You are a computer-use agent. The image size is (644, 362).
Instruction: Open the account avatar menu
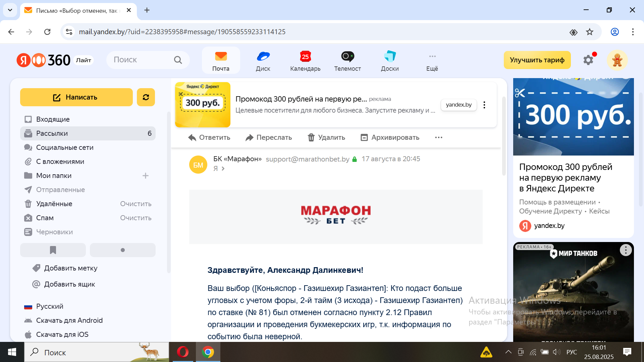coord(617,60)
